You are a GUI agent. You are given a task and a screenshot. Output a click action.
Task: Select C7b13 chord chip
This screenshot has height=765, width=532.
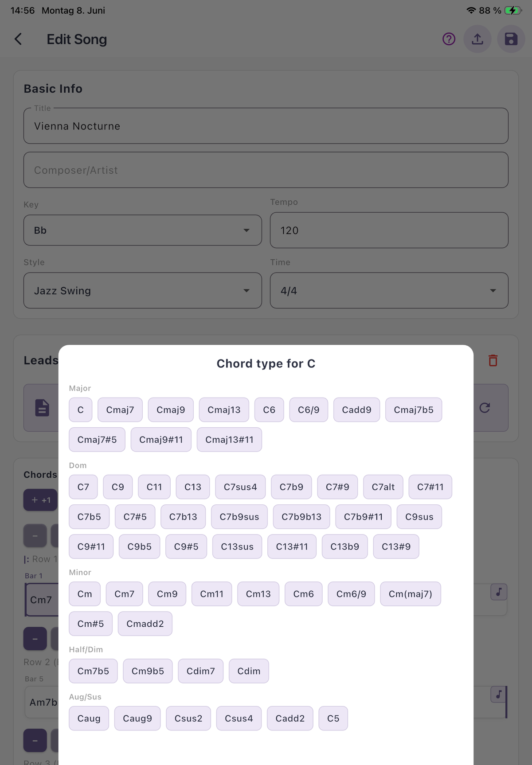pyautogui.click(x=183, y=517)
